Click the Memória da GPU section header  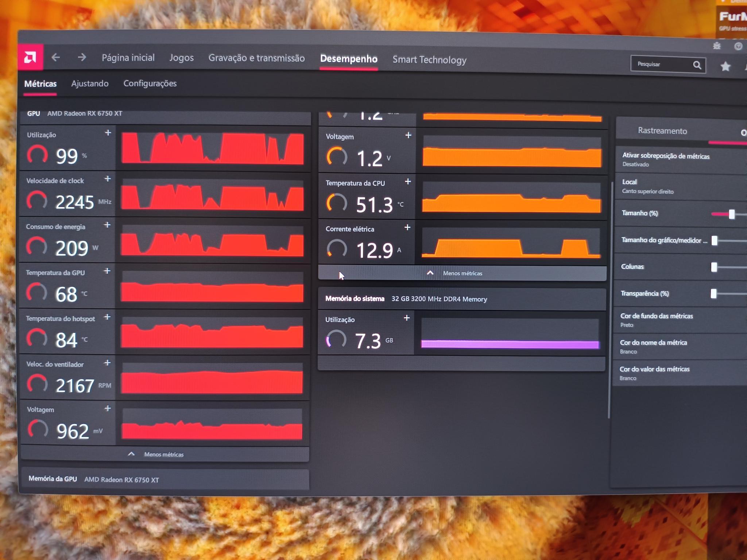coord(165,479)
